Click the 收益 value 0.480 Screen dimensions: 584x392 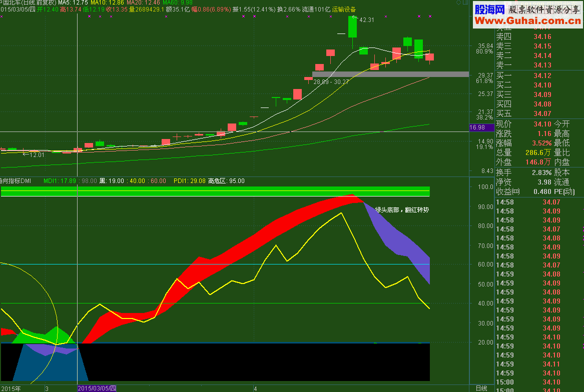coord(542,191)
